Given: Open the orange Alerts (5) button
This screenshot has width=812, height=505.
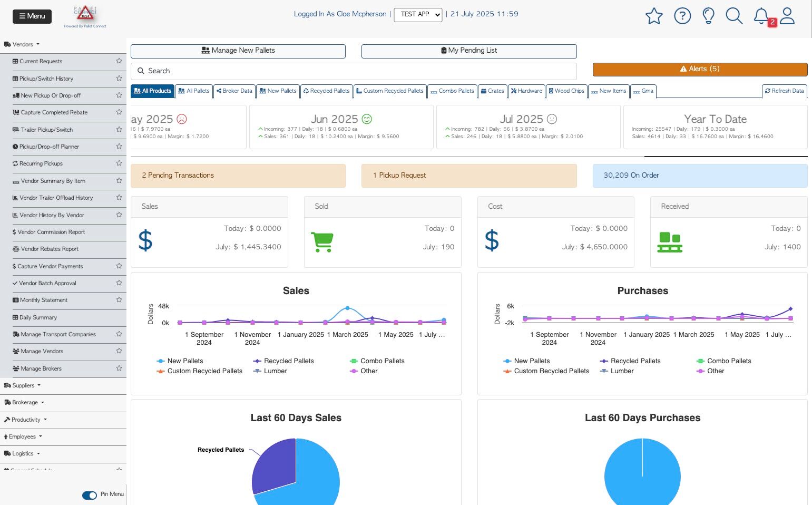Looking at the screenshot, I should tap(700, 69).
